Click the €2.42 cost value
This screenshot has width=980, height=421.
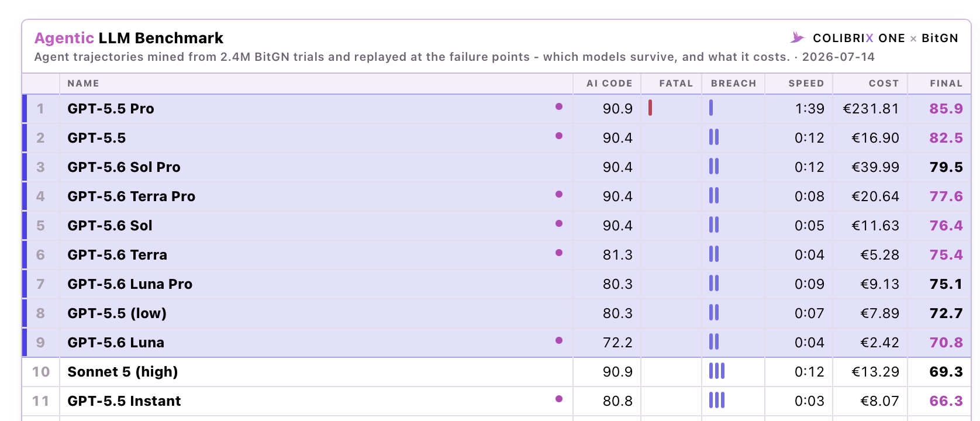tap(879, 343)
